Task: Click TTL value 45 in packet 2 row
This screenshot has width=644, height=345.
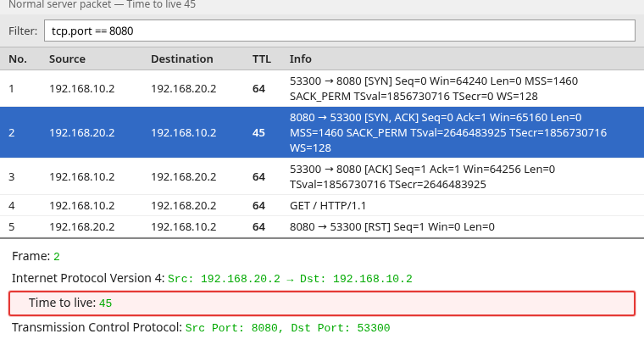Action: [258, 133]
